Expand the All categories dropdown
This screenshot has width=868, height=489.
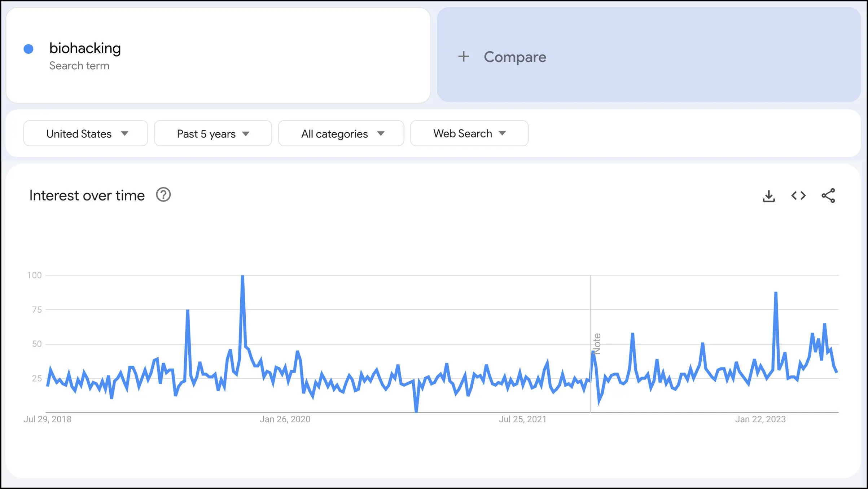click(341, 133)
